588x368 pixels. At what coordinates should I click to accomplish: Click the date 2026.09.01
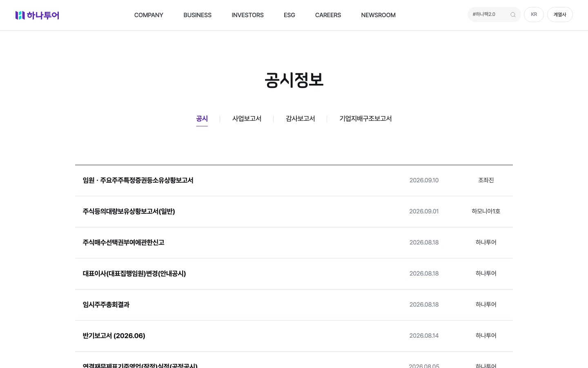[x=424, y=211]
